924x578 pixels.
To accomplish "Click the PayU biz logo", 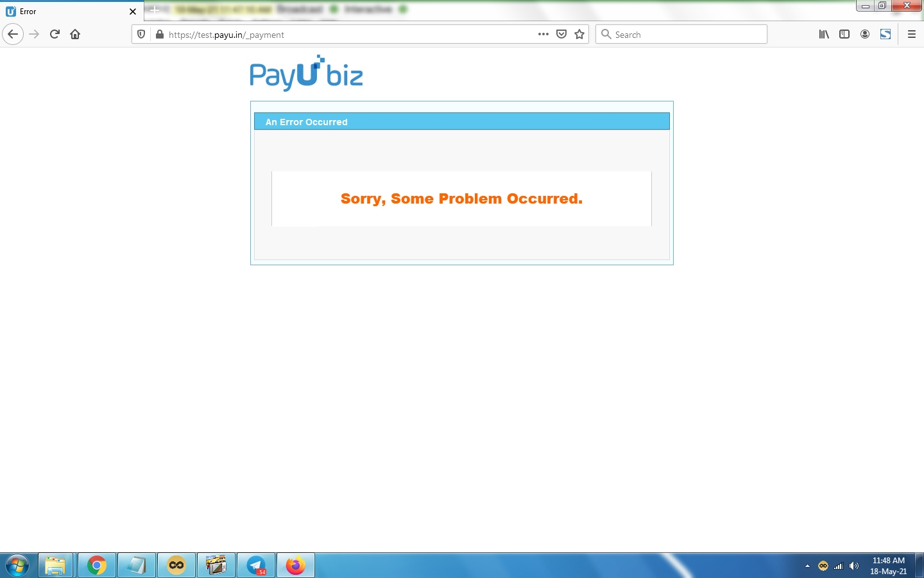I will point(307,73).
